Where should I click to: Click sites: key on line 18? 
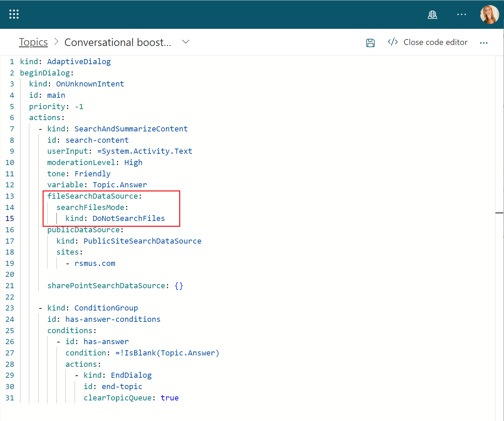70,252
